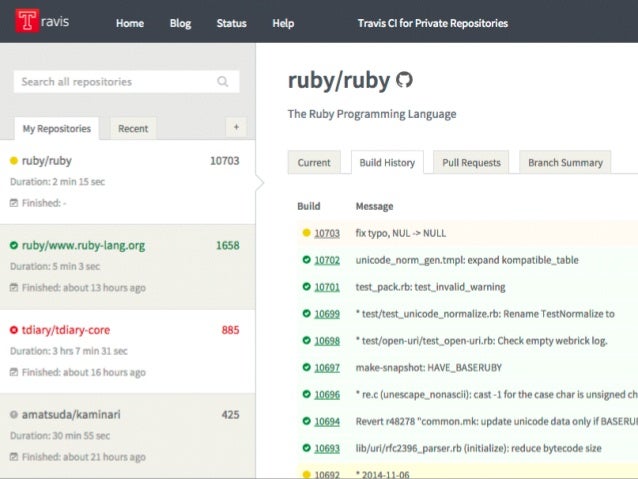Open tdiary/tdiary-core repository in sidebar
This screenshot has width=638, height=479.
coord(66,330)
